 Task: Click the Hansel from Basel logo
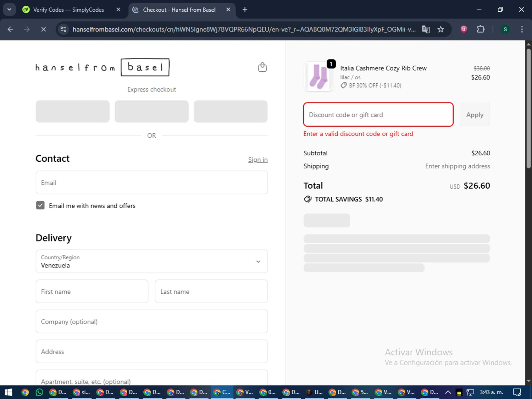(102, 67)
